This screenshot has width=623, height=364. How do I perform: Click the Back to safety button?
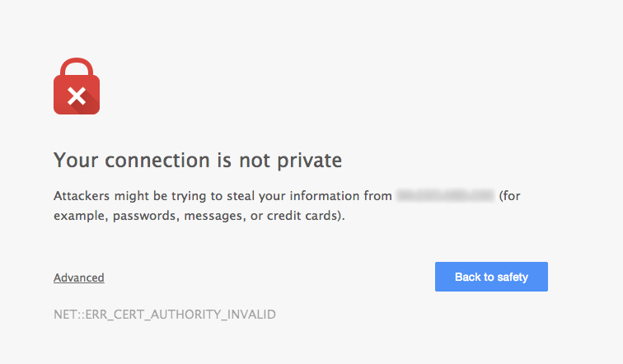tap(491, 277)
